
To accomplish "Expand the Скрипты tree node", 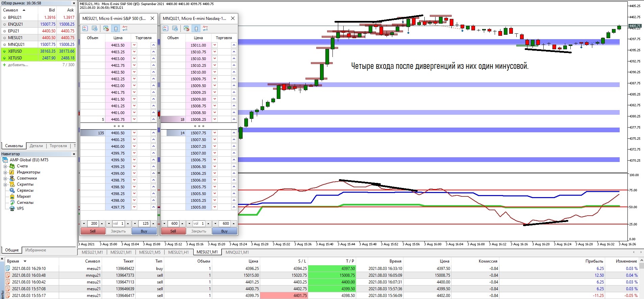I will (x=5, y=185).
